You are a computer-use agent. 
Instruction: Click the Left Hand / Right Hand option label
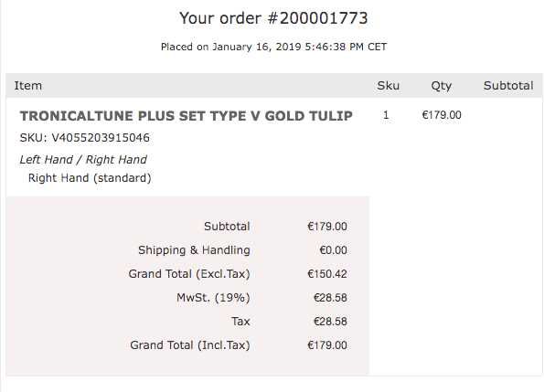(x=83, y=159)
